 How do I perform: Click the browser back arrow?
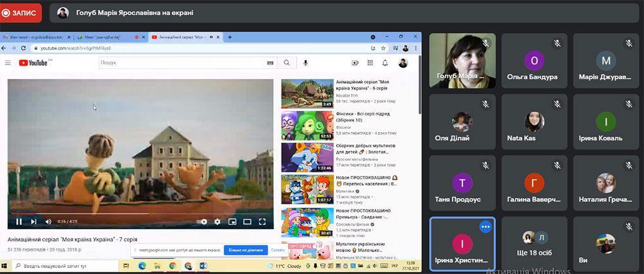[5, 48]
